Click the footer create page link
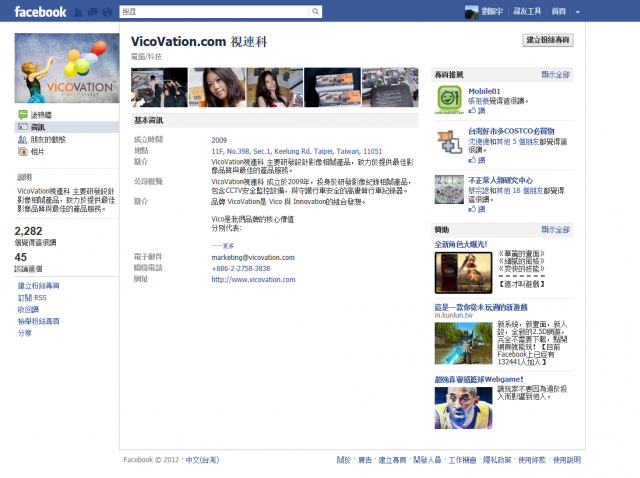The height and width of the screenshot is (478, 640). pos(392,460)
